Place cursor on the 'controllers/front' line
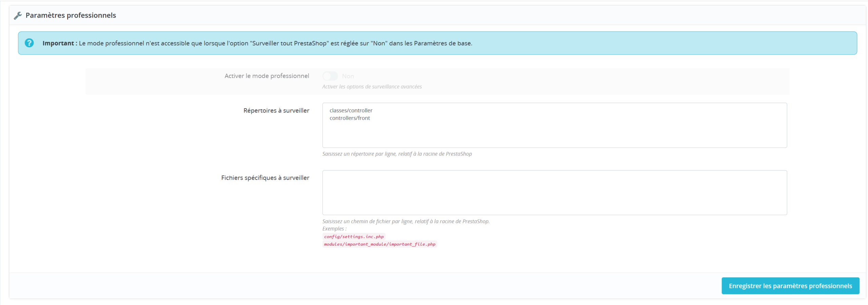This screenshot has width=868, height=305. click(350, 118)
